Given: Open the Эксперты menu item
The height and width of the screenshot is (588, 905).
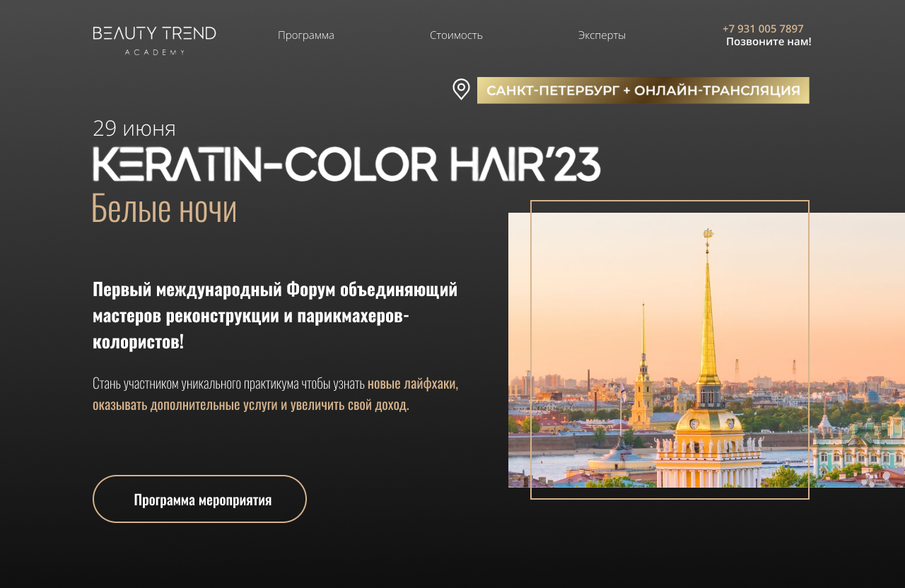Looking at the screenshot, I should pyautogui.click(x=602, y=35).
